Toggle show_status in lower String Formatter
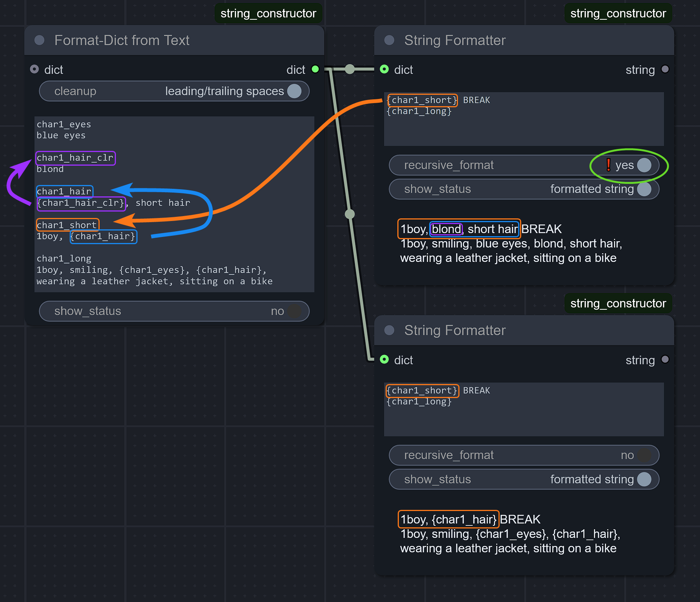The width and height of the screenshot is (700, 602). coord(524,480)
